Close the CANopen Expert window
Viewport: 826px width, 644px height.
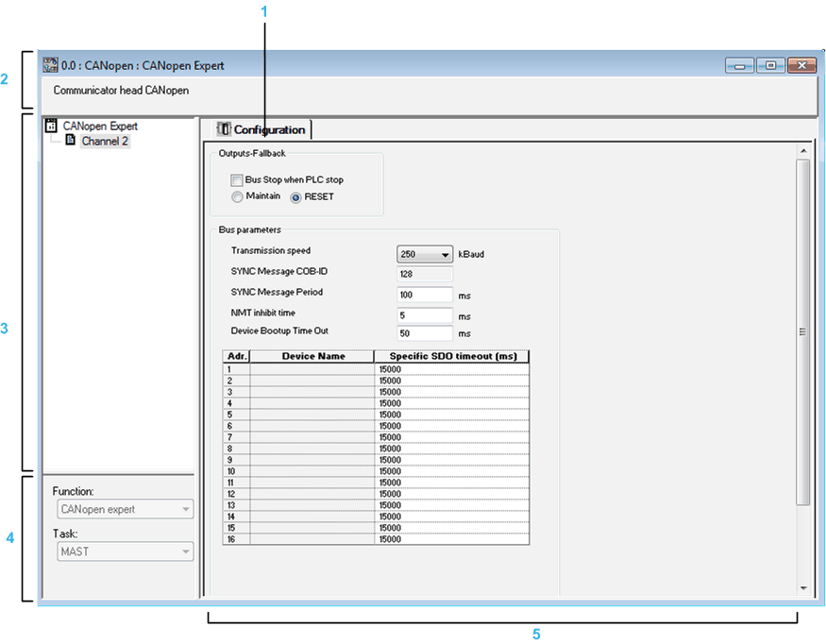click(801, 65)
